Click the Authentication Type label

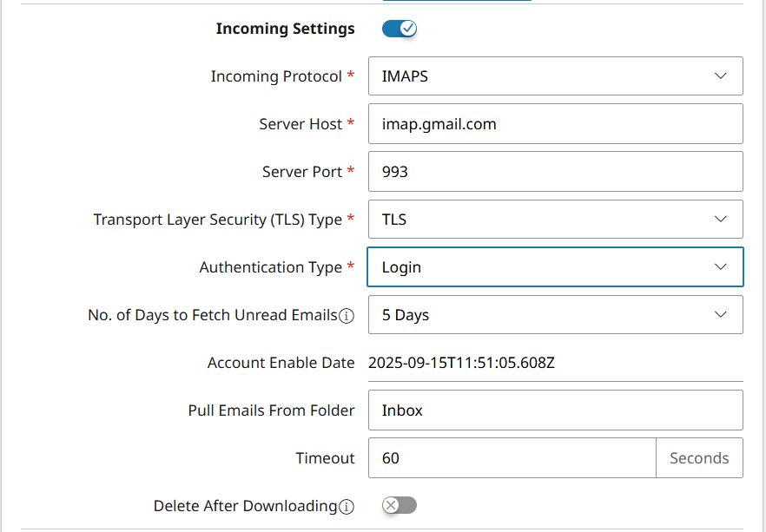[271, 267]
